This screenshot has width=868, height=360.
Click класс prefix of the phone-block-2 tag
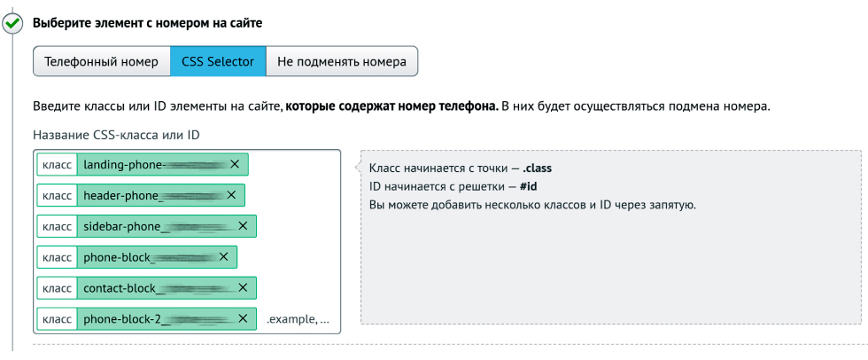[x=57, y=319]
